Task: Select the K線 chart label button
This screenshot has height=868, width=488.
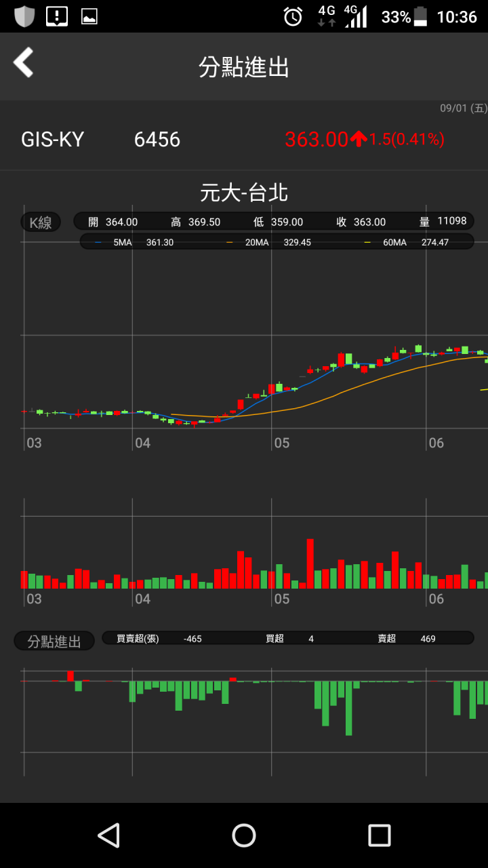Action: click(41, 222)
